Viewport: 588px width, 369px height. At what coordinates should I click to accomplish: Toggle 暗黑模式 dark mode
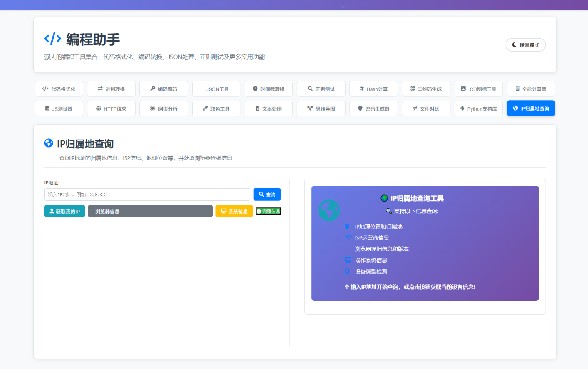coord(526,45)
